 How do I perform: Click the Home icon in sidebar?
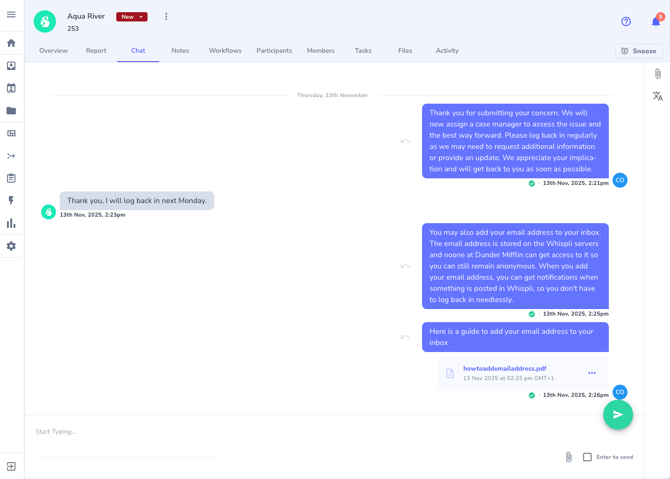[11, 43]
